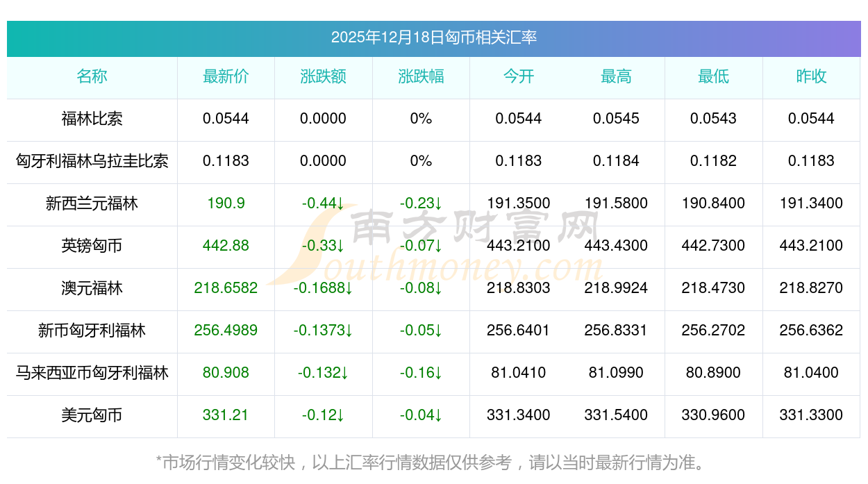Select the 最高 column header

[x=616, y=76]
